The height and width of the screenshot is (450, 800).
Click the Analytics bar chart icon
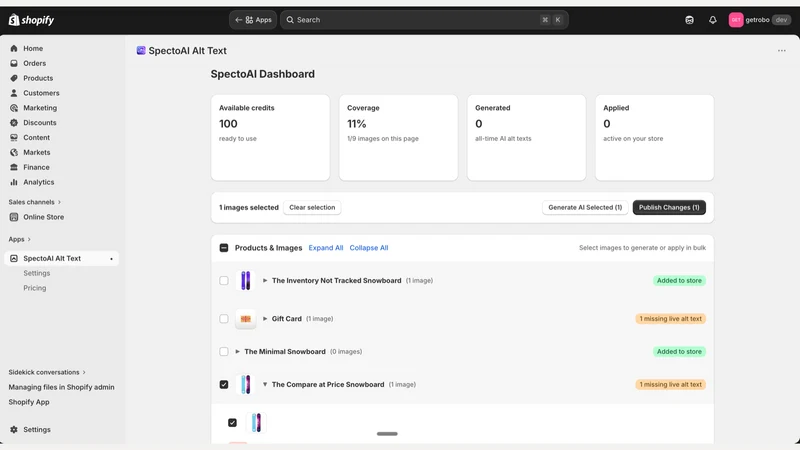tap(14, 182)
